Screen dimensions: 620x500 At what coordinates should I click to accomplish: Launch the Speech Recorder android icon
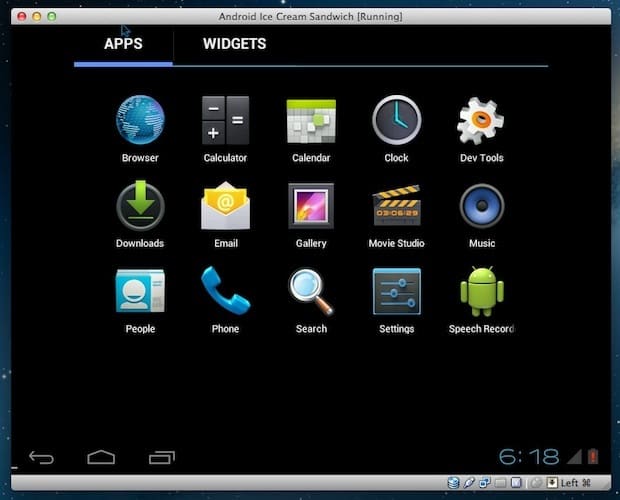[482, 291]
